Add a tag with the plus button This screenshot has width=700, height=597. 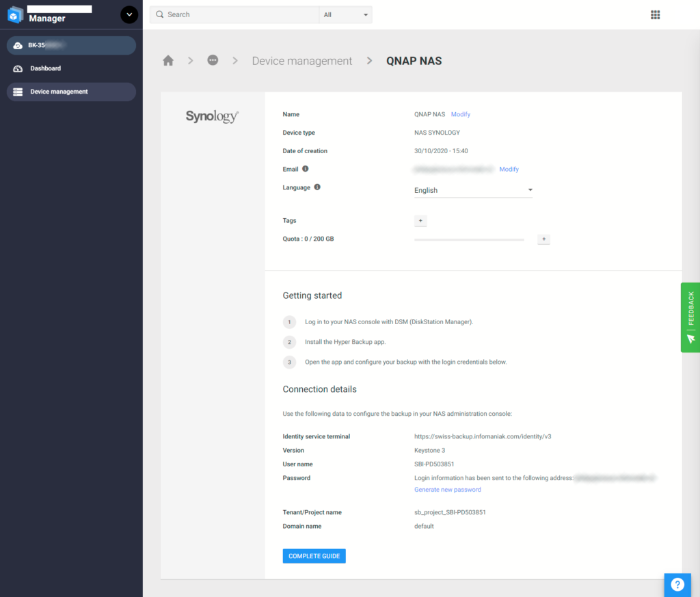point(420,221)
